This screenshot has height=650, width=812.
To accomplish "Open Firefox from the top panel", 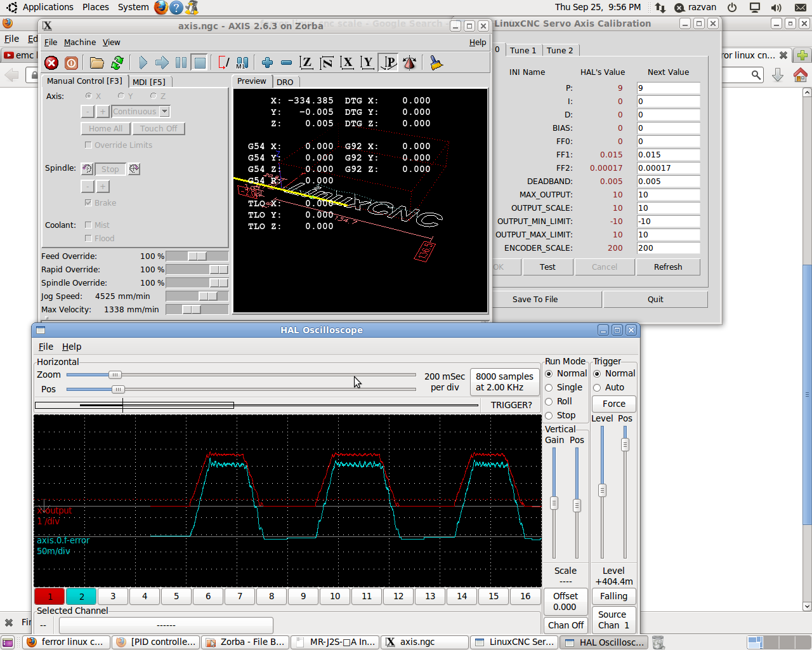I will coord(161,7).
